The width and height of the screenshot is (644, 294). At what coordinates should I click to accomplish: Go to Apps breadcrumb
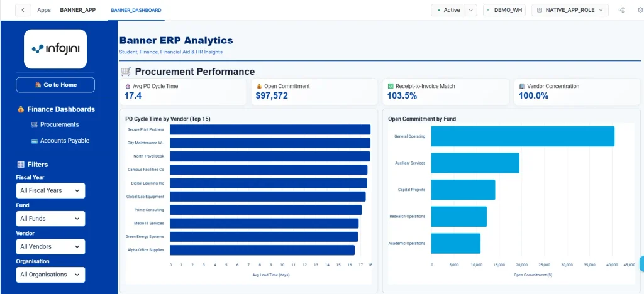44,10
